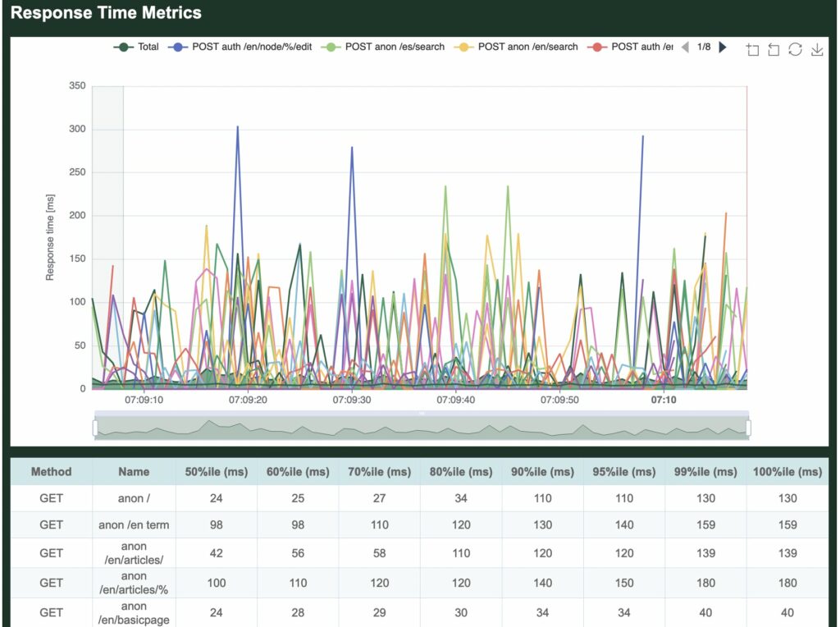The image size is (840, 627).
Task: Click the 100%ile value 159 for anon /en term
Action: coord(787,525)
